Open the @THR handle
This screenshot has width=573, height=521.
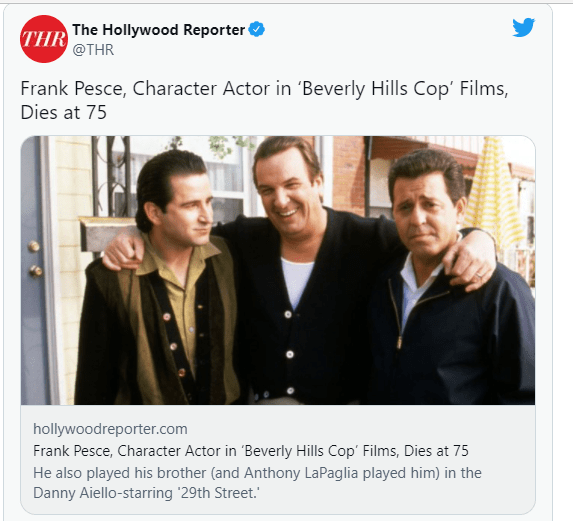[93, 50]
